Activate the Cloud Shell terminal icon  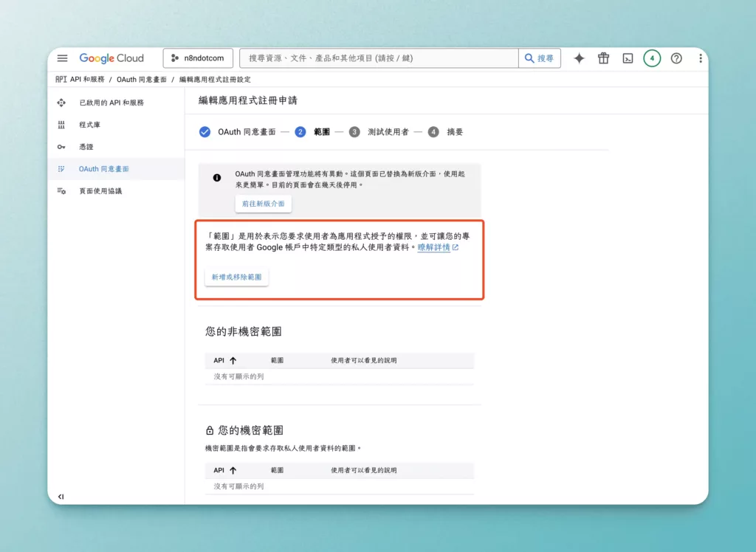point(628,58)
